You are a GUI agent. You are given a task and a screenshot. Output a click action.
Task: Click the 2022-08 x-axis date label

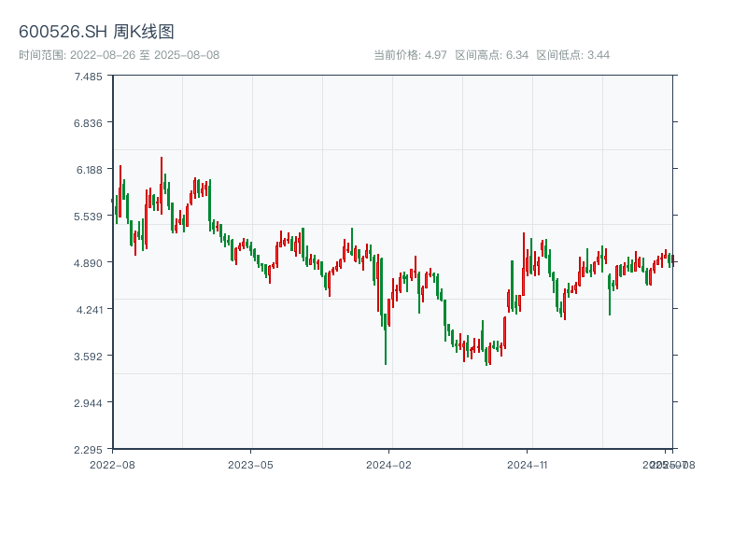112,464
